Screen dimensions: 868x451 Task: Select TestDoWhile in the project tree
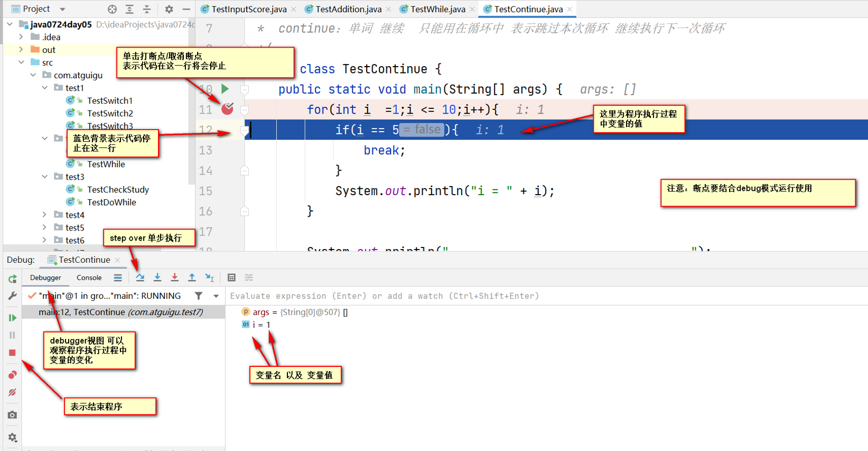[x=111, y=202]
